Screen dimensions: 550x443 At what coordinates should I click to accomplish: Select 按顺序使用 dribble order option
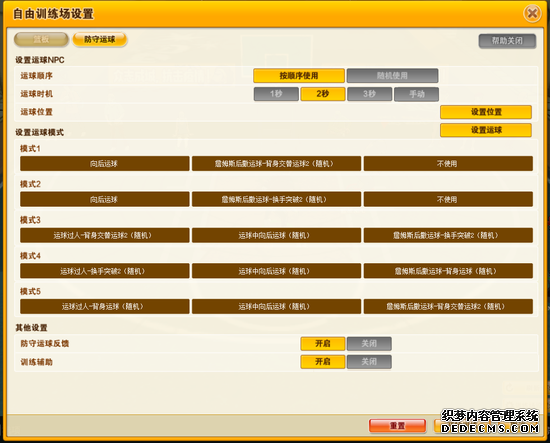pyautogui.click(x=299, y=75)
